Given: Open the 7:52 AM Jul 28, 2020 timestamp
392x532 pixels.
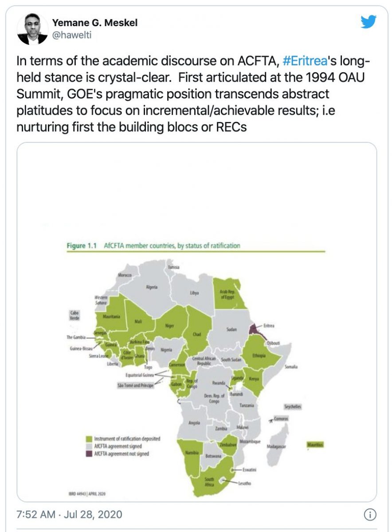Looking at the screenshot, I should click(x=69, y=515).
